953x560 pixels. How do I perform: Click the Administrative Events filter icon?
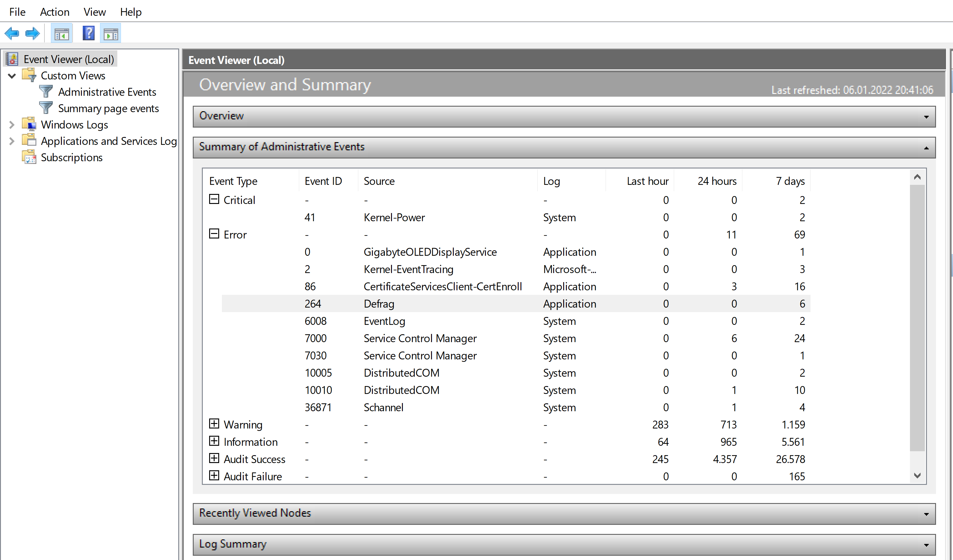click(46, 92)
